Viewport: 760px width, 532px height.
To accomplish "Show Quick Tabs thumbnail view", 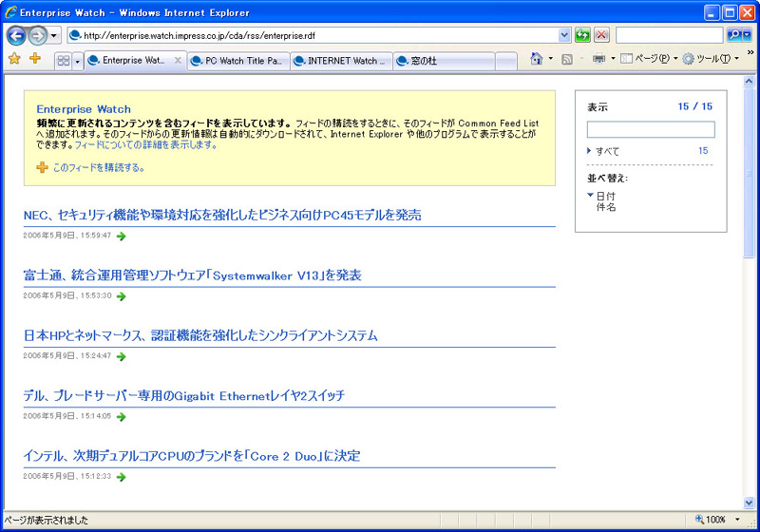I will (63, 61).
